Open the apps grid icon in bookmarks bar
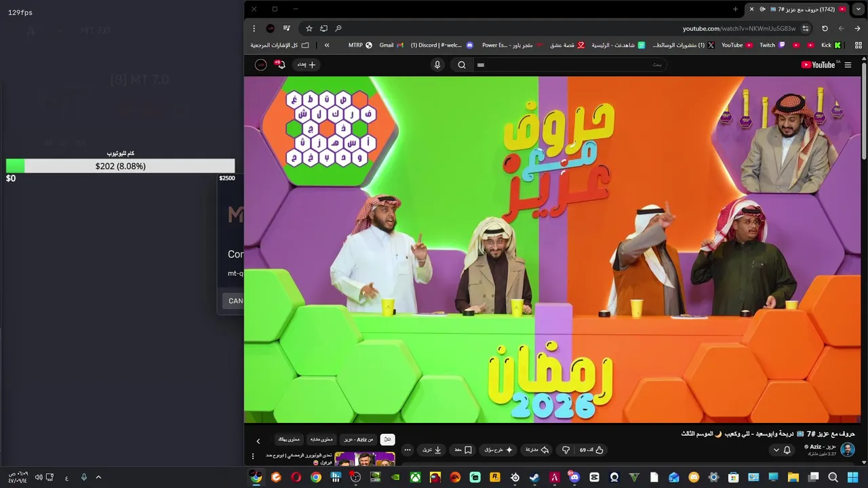 859,45
